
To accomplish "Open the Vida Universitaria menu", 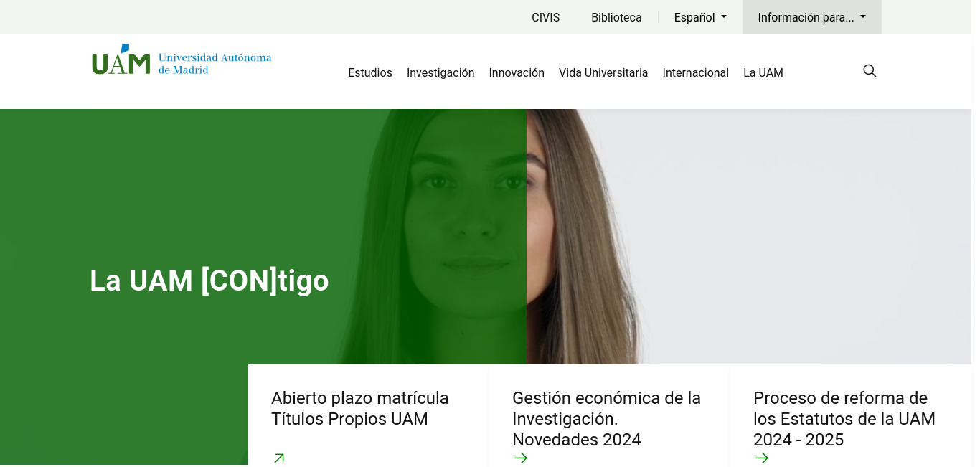I will (x=603, y=72).
